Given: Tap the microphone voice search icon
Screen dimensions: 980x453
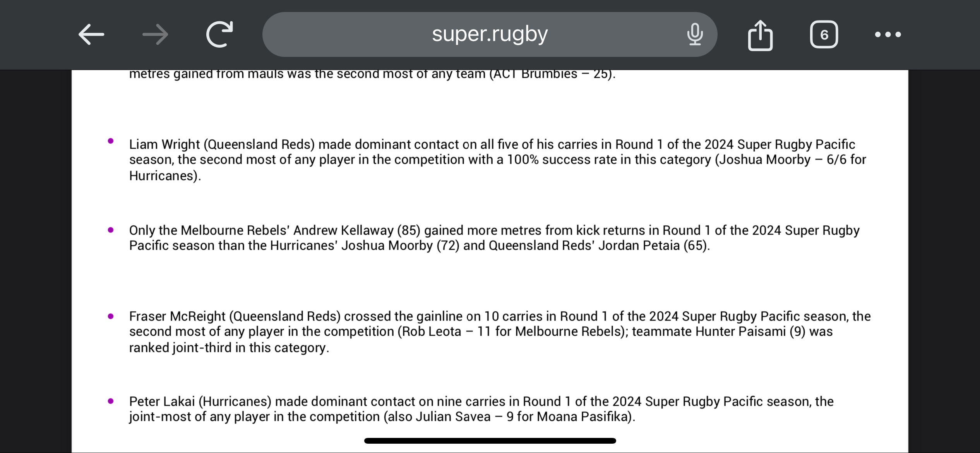Looking at the screenshot, I should click(x=695, y=34).
